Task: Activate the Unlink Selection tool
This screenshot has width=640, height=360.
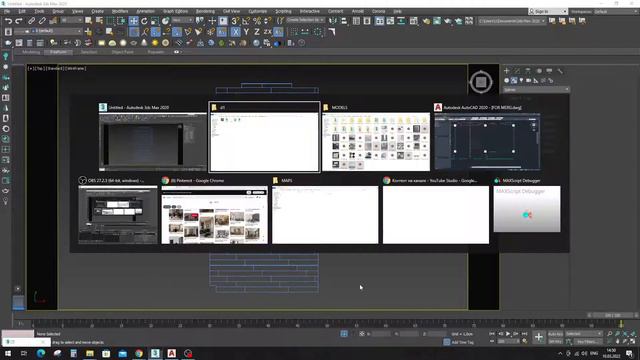Action: coord(42,20)
